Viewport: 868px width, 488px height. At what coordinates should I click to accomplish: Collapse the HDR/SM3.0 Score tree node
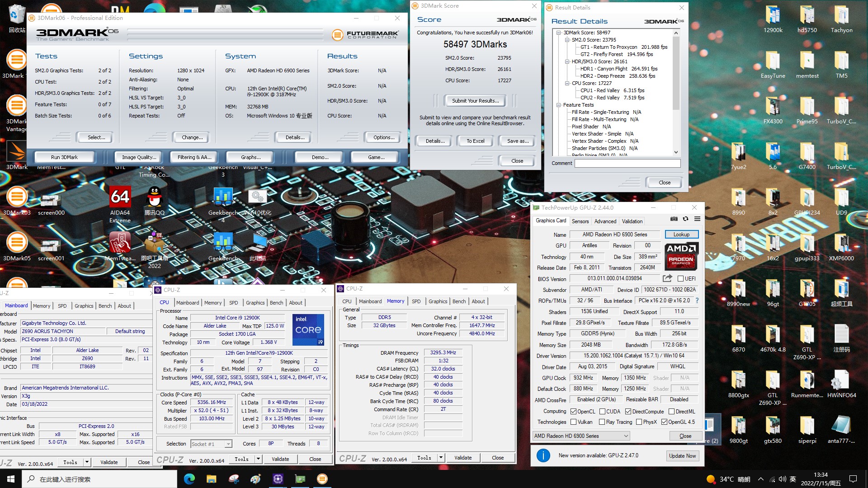tap(567, 61)
